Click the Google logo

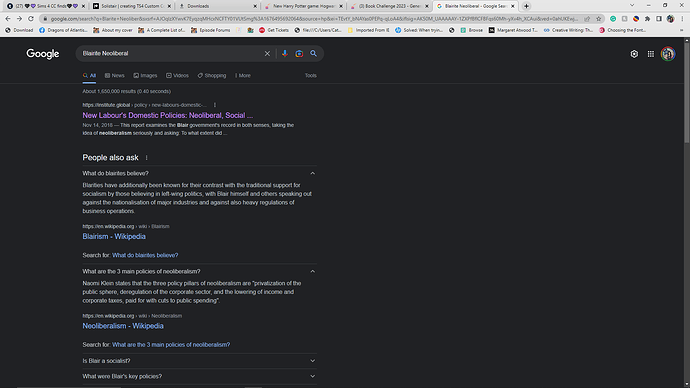pos(43,54)
